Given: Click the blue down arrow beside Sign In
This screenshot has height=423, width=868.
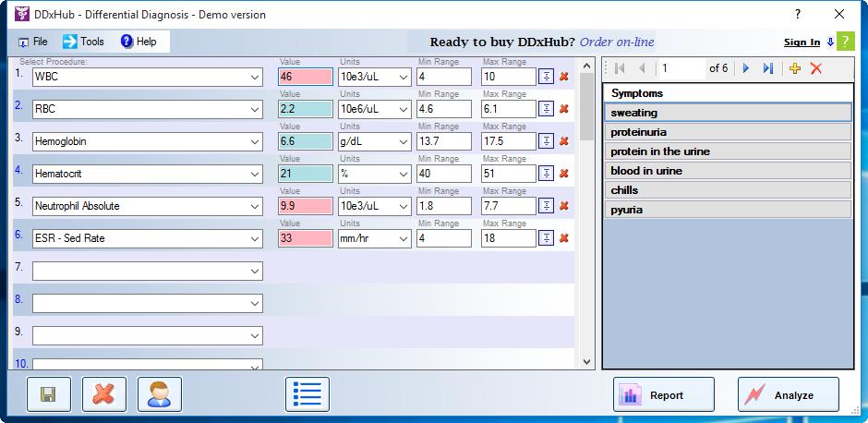Looking at the screenshot, I should pos(830,42).
